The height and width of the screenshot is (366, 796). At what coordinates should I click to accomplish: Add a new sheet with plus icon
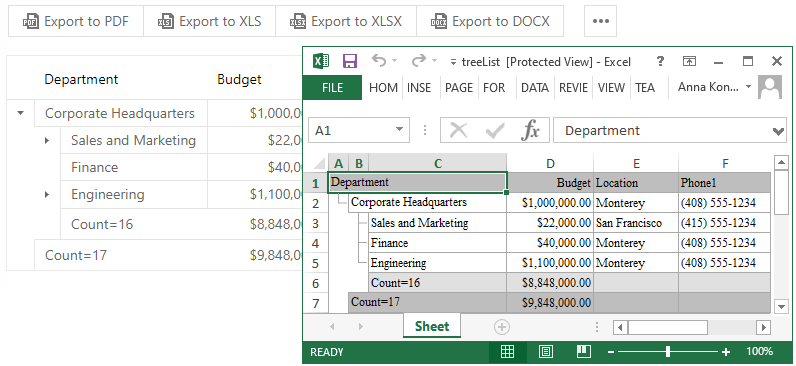click(x=502, y=327)
